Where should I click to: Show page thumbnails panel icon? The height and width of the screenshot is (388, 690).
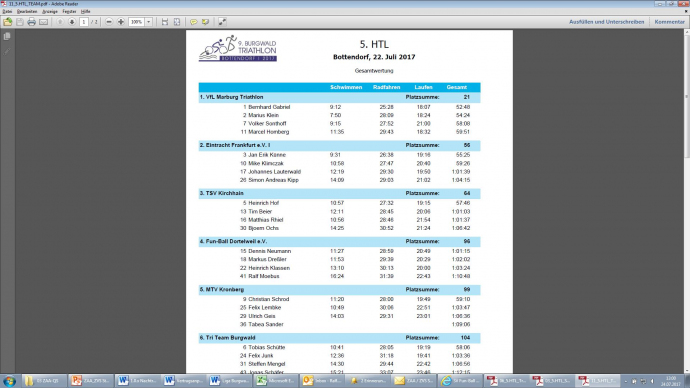(x=7, y=37)
